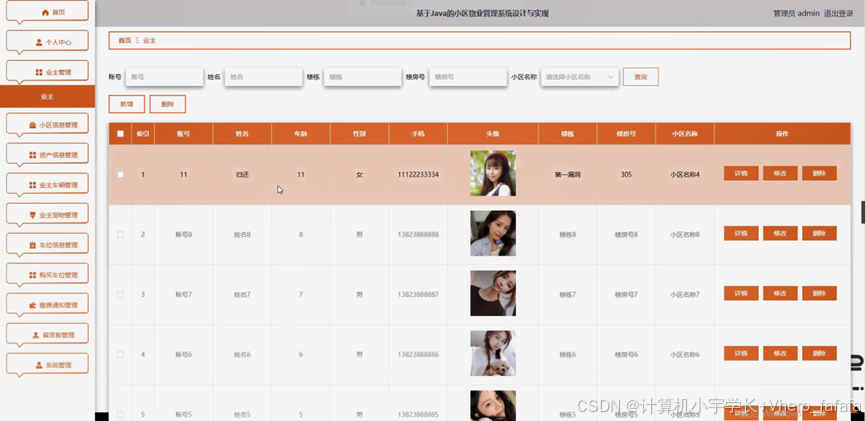Click 删除 for the 账号8 row

[x=819, y=233]
